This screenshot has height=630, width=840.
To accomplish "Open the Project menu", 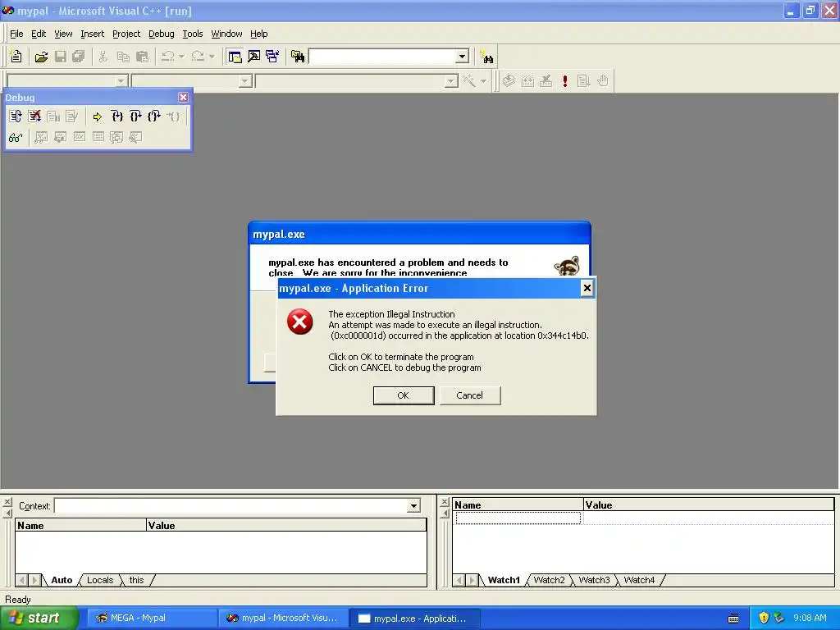I will tap(126, 34).
